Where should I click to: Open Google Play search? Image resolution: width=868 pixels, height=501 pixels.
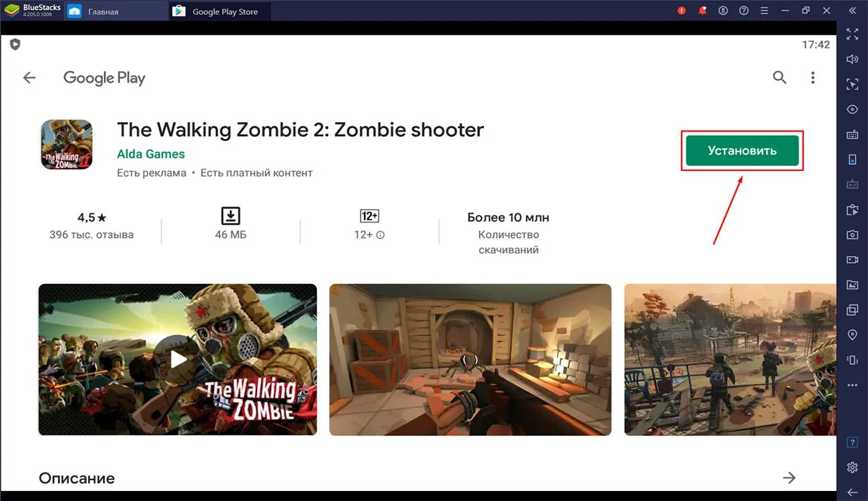coord(780,77)
